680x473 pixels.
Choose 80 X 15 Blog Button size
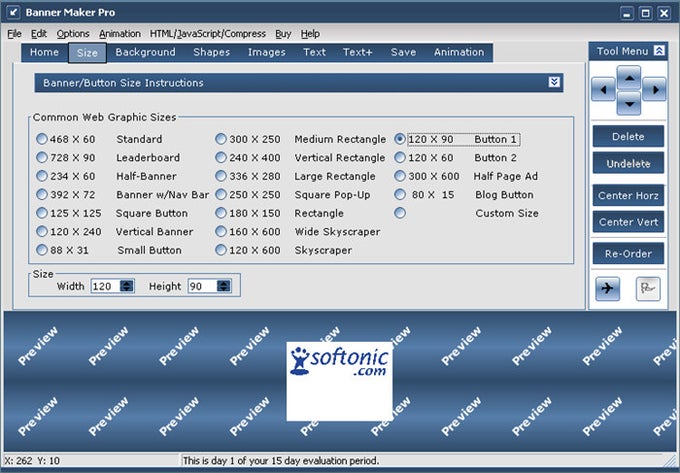pyautogui.click(x=400, y=194)
